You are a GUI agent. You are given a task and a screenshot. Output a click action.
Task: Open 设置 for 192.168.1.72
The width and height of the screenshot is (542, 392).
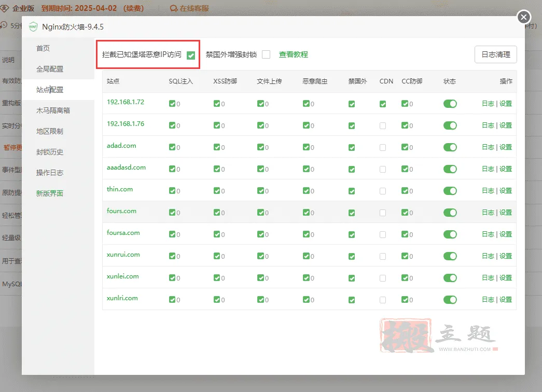coord(506,104)
